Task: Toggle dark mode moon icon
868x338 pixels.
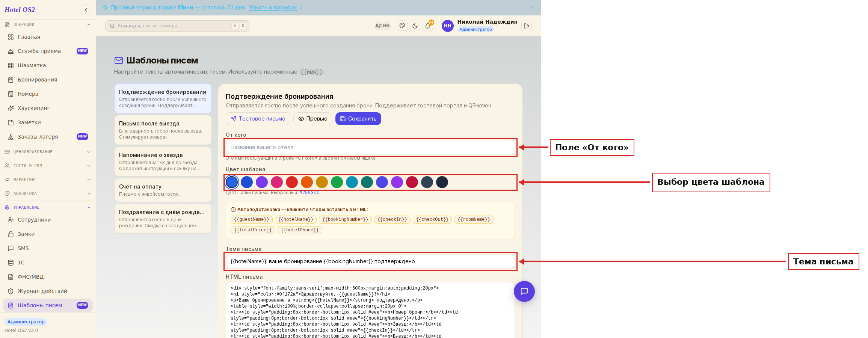Action: point(415,26)
